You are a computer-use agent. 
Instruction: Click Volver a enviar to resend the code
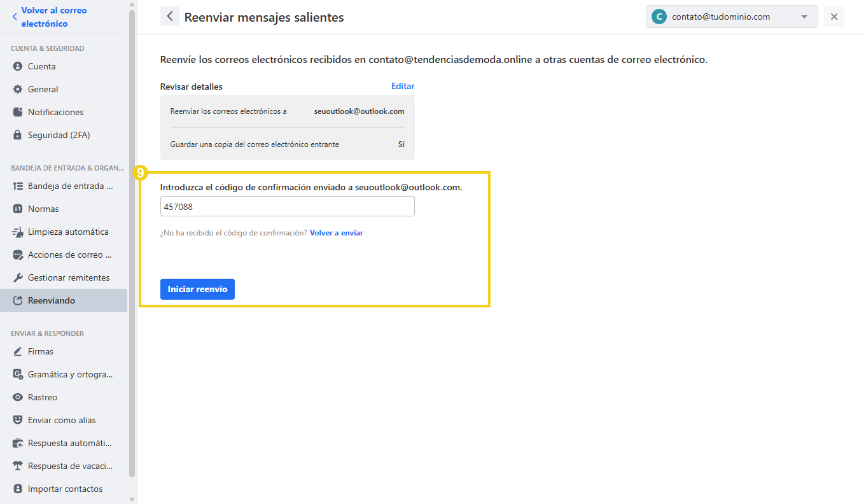click(337, 232)
